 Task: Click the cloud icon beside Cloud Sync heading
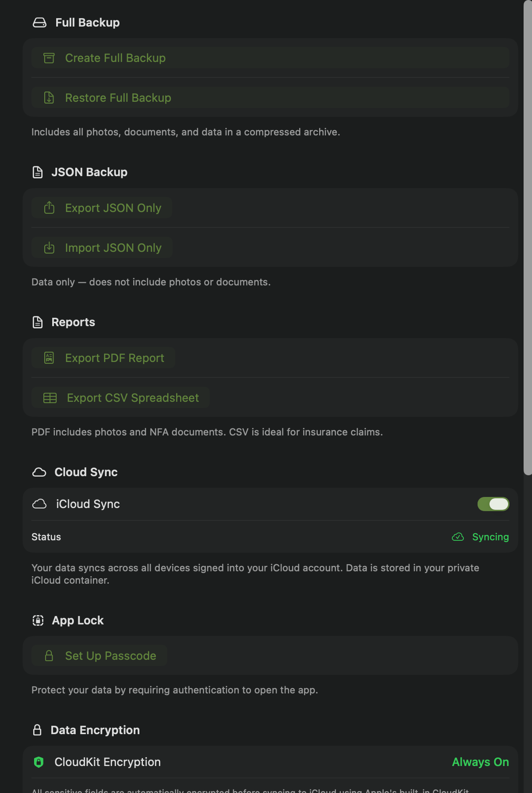(39, 472)
